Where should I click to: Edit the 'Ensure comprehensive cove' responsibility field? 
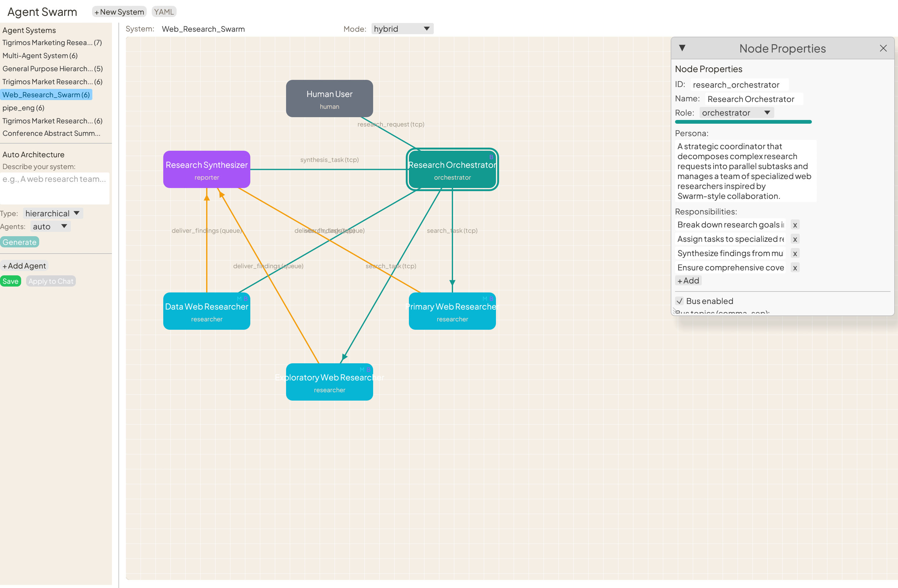pyautogui.click(x=730, y=268)
